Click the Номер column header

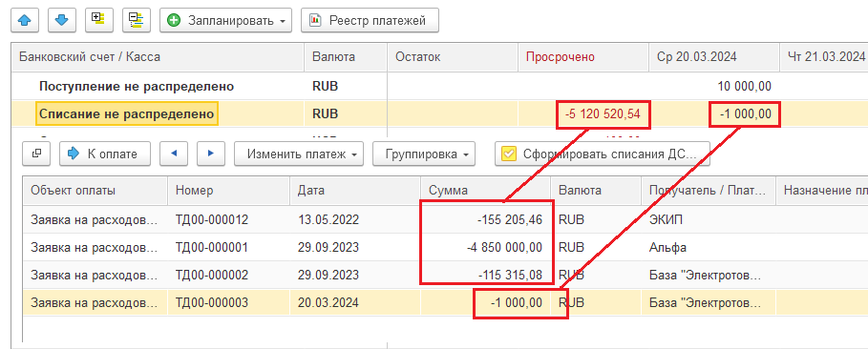coord(228,191)
